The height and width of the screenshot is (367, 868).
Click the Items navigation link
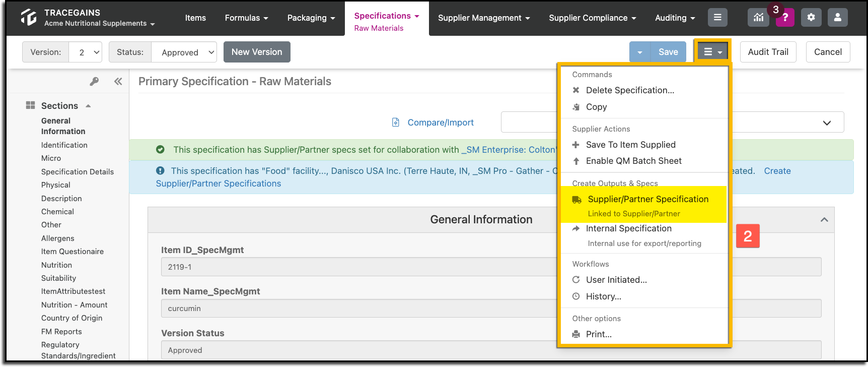click(195, 18)
